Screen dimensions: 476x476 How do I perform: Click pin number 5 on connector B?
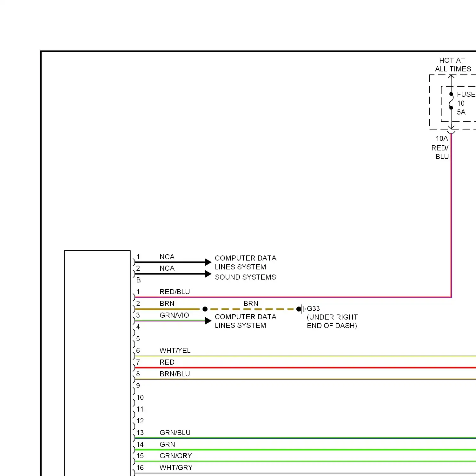138,339
